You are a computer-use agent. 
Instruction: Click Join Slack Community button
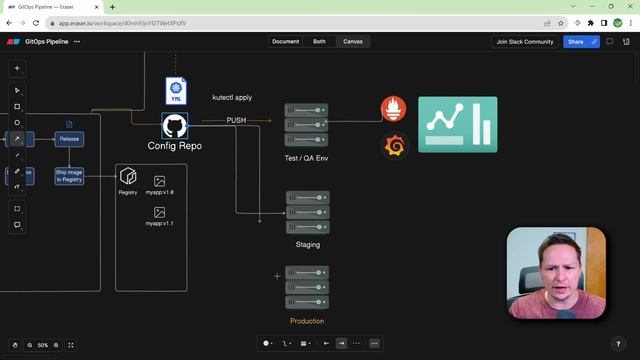pos(525,42)
